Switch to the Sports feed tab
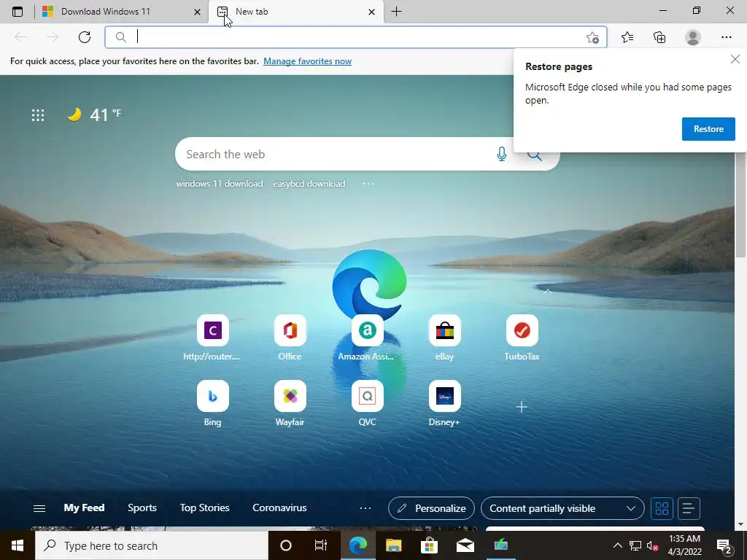The height and width of the screenshot is (560, 747). point(142,507)
